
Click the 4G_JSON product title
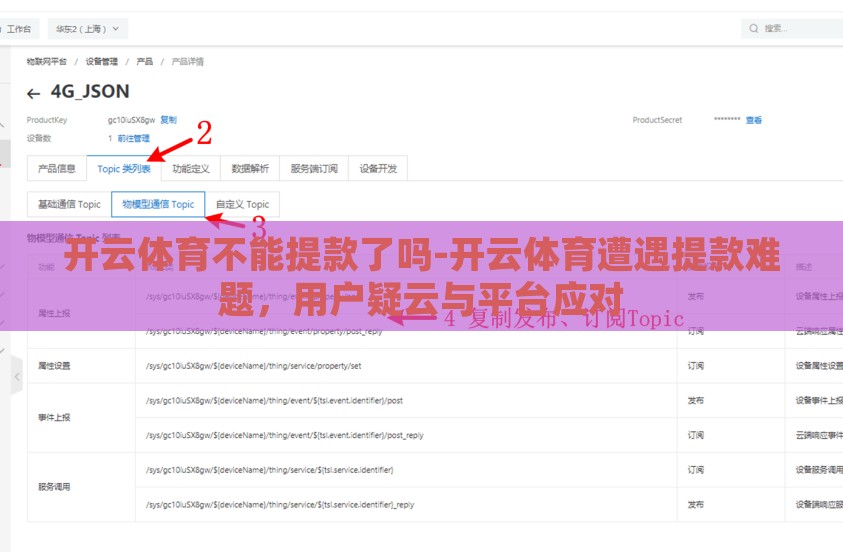click(90, 91)
